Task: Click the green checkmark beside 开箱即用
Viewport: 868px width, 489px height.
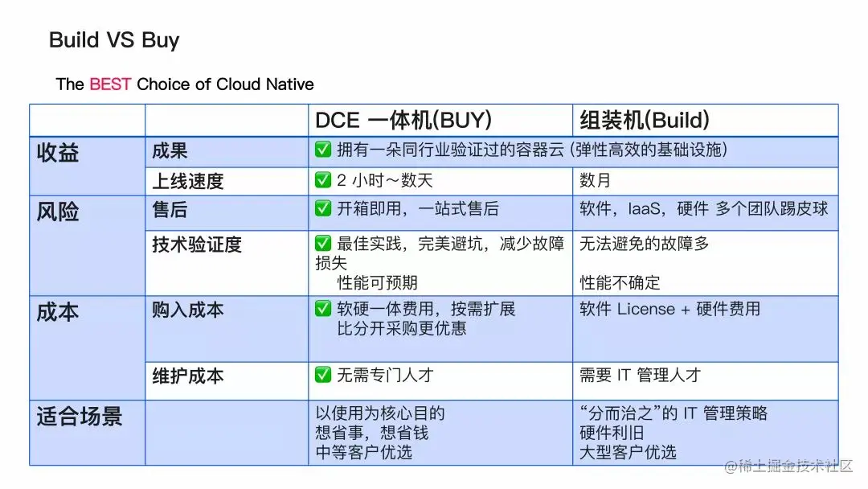Action: [x=323, y=208]
